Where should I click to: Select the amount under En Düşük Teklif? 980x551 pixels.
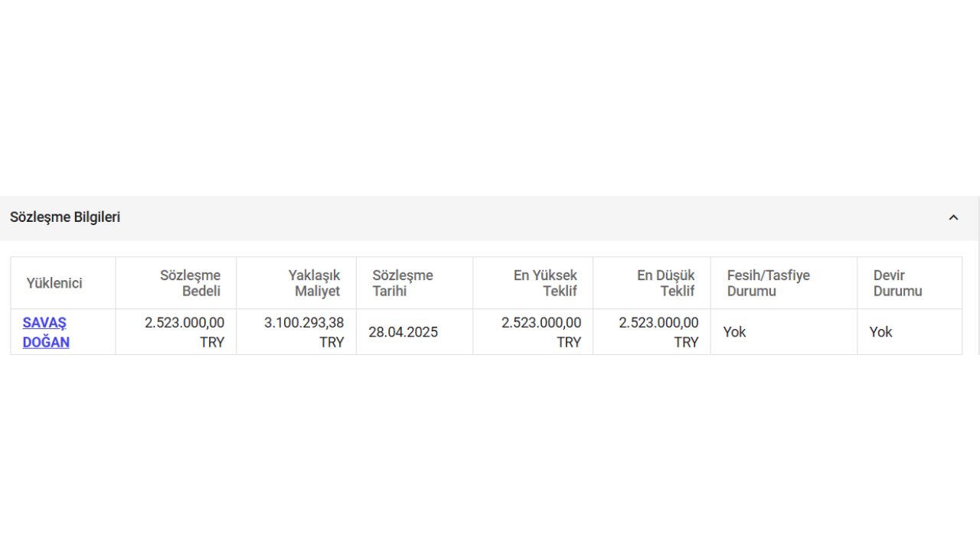point(658,323)
